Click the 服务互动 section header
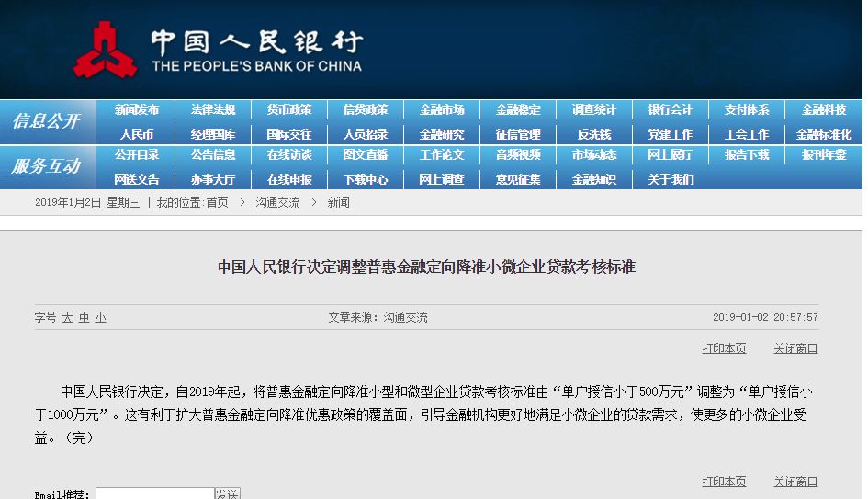Image resolution: width=868 pixels, height=499 pixels. tap(47, 166)
